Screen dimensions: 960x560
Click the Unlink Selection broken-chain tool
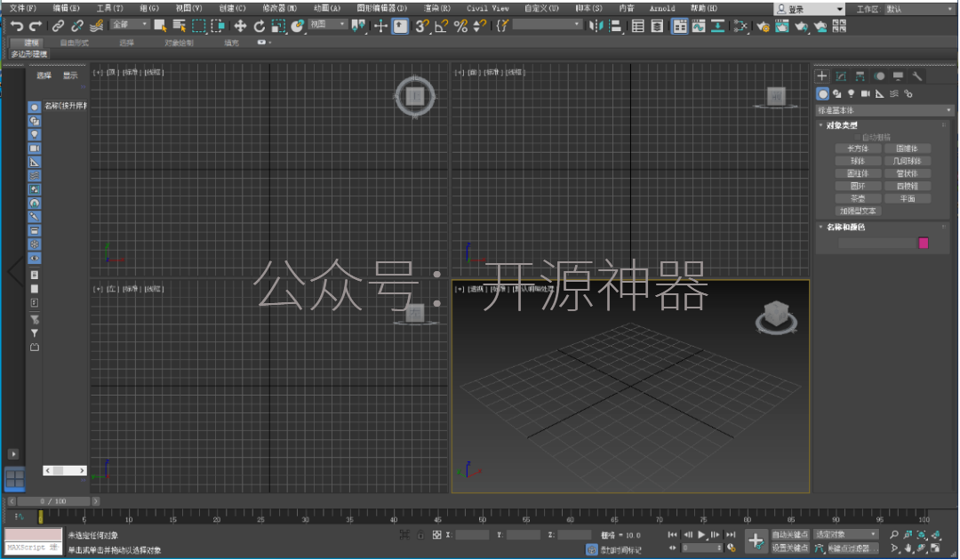click(x=77, y=26)
